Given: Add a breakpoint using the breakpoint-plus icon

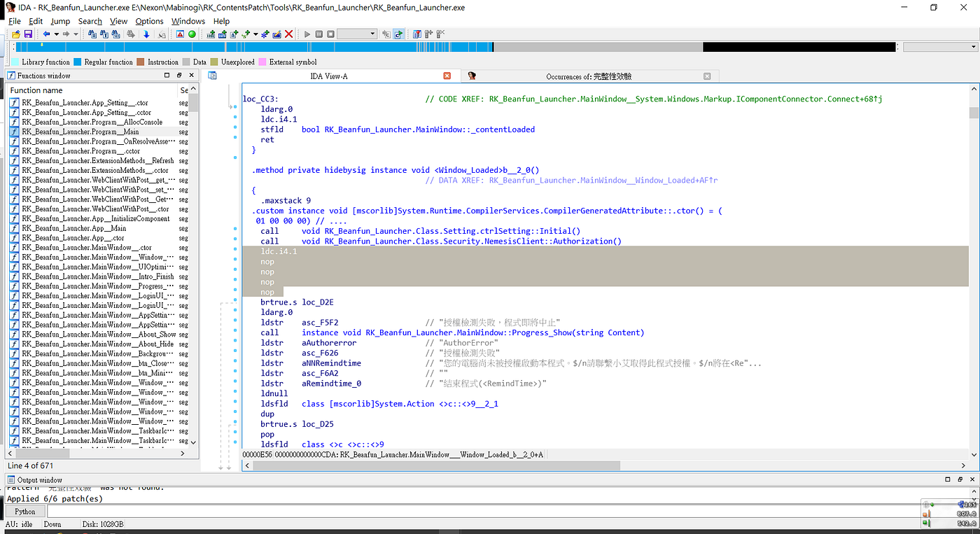Looking at the screenshot, I should pos(429,34).
